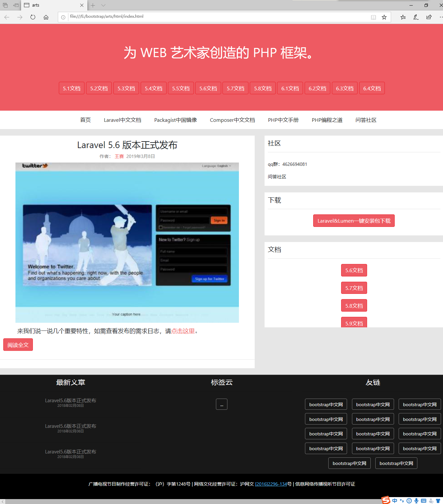The height and width of the screenshot is (504, 443).
Task: Start a Web Note with the pen icon
Action: pyautogui.click(x=416, y=17)
